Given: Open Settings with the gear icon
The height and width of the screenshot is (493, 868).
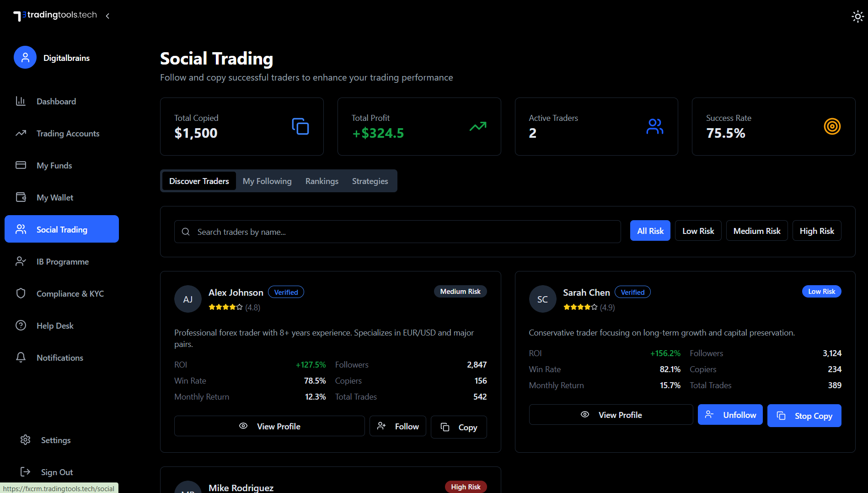Looking at the screenshot, I should 26,440.
